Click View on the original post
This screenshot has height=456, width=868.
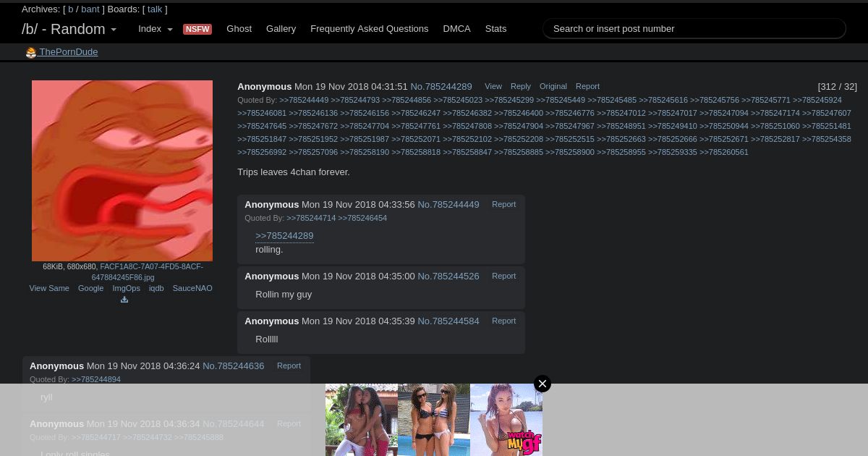pos(493,86)
